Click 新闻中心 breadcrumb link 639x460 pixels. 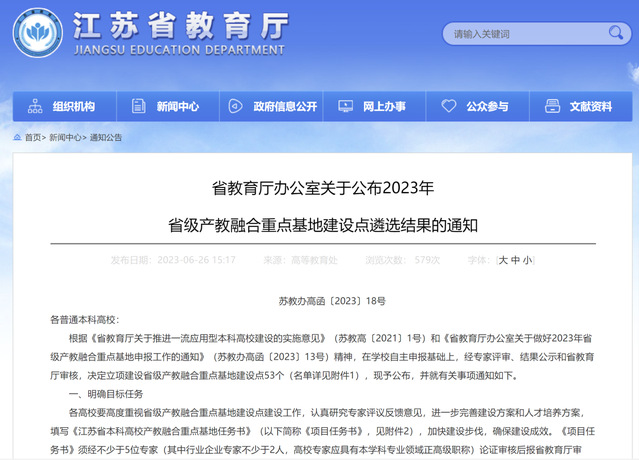65,138
